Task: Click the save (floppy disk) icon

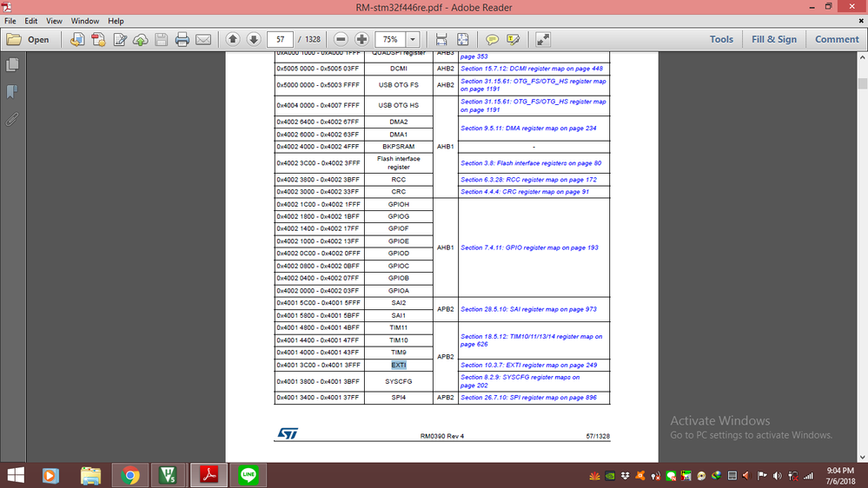Action: 161,39
